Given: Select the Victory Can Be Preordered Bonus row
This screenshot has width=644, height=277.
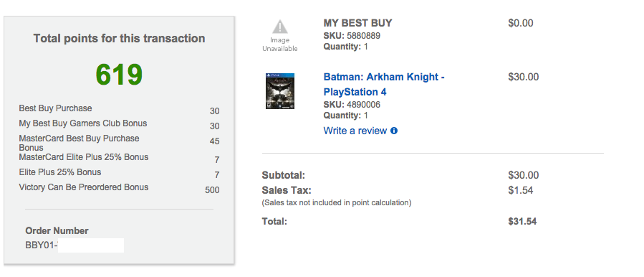Looking at the screenshot, I should click(x=119, y=189).
